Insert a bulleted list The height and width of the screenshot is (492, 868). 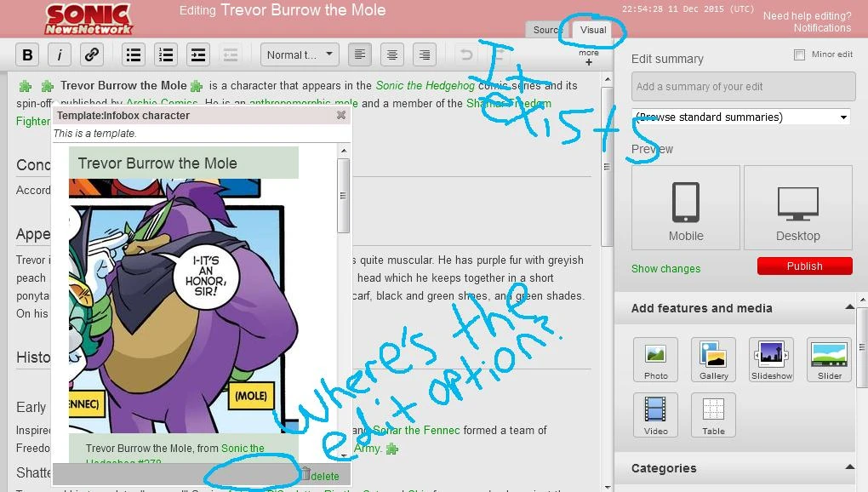coord(134,55)
